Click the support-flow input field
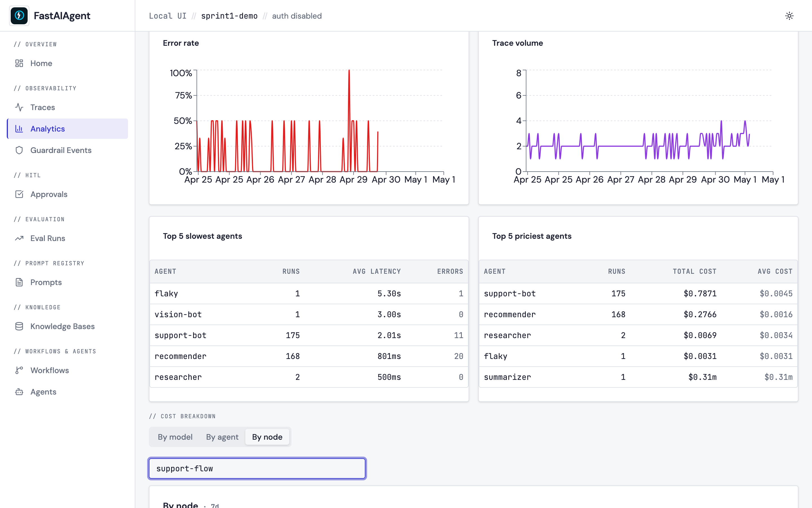This screenshot has height=508, width=812. (257, 468)
